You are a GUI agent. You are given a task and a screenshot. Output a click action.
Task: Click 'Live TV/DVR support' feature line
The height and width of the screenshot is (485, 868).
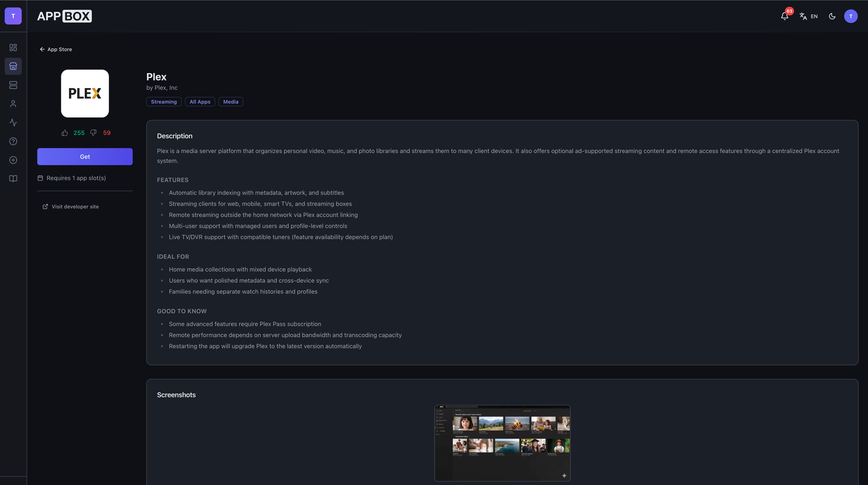(x=281, y=237)
